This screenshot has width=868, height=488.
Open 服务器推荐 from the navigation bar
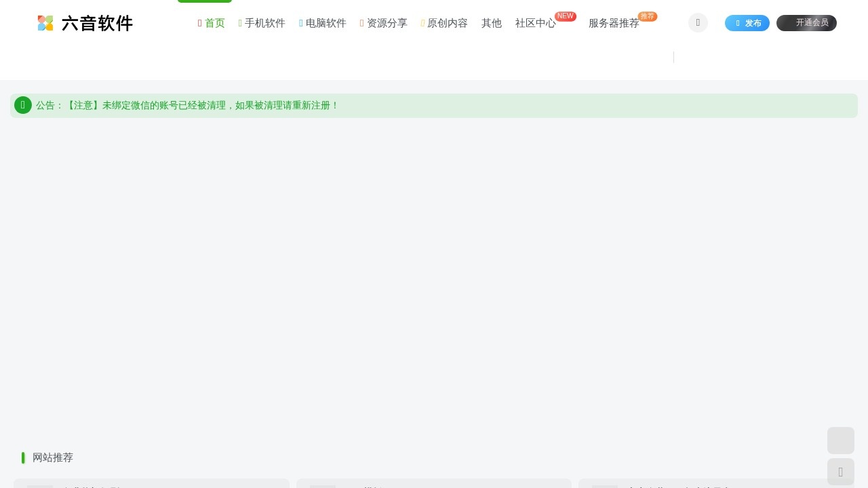click(x=614, y=23)
